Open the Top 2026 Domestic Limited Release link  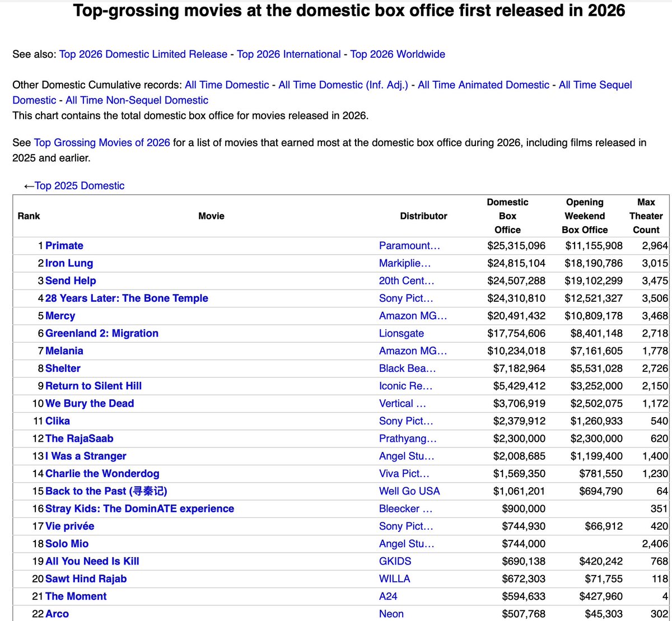tap(143, 54)
